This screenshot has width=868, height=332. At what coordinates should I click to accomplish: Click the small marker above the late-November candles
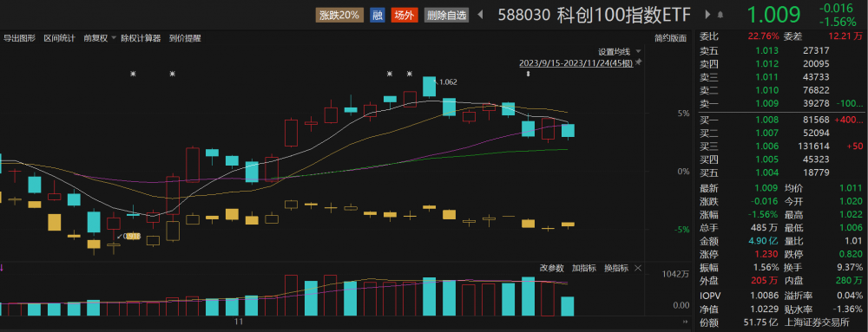click(x=528, y=74)
